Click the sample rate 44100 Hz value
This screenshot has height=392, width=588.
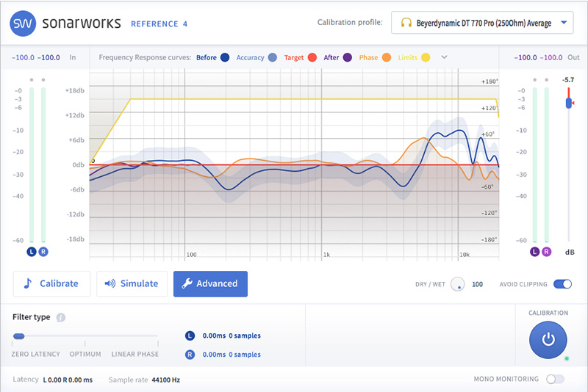[x=166, y=380]
